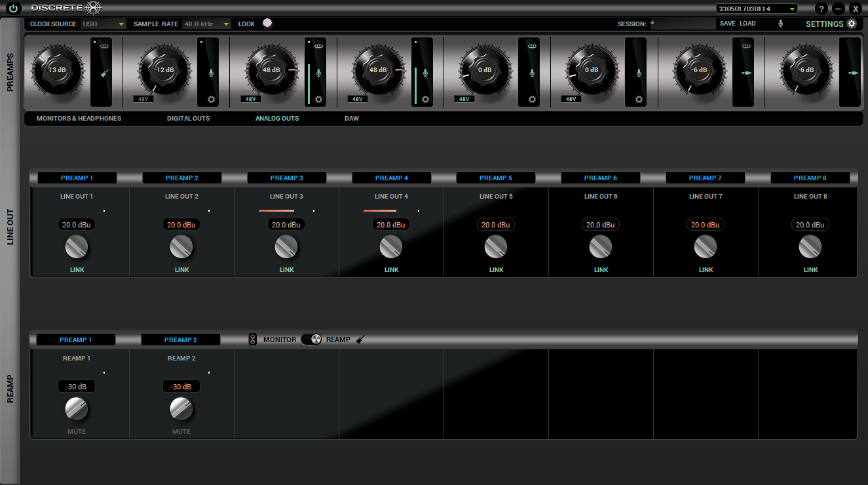Toggle 48V phantom power on preamp 2
Screen dimensions: 868x485
(143, 99)
